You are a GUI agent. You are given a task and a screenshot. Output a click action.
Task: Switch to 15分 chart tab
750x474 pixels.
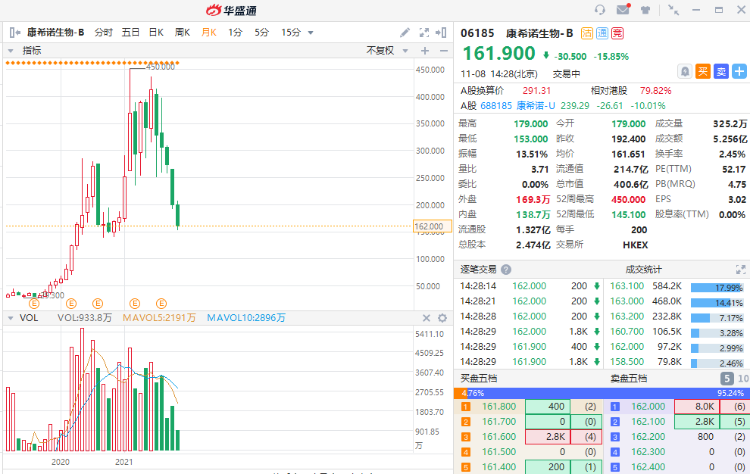point(291,33)
